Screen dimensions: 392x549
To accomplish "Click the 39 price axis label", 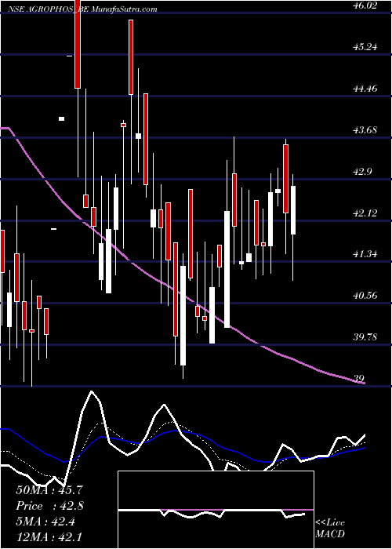I will pyautogui.click(x=359, y=379).
